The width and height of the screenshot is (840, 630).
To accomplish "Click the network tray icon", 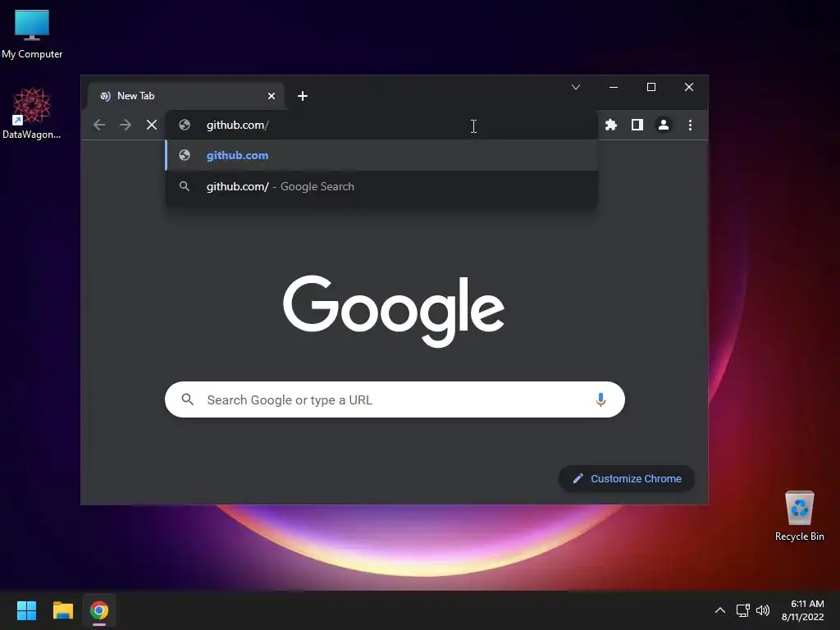I will 742,610.
